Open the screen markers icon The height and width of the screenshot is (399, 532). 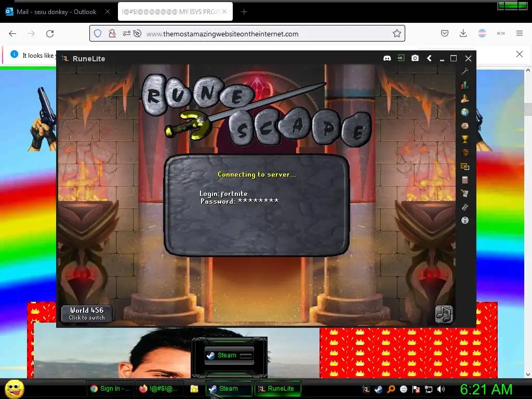[x=465, y=166]
